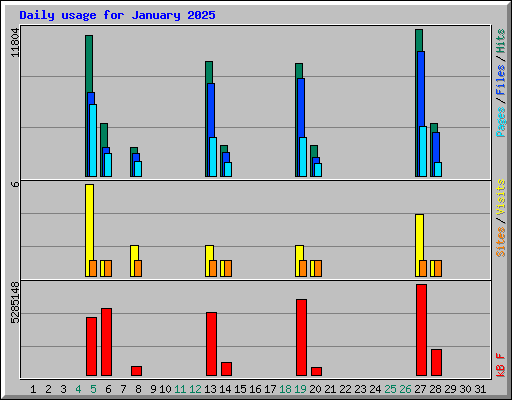512x400 pixels.
Task: Click the red KB bar for day 6
Action: click(x=106, y=342)
